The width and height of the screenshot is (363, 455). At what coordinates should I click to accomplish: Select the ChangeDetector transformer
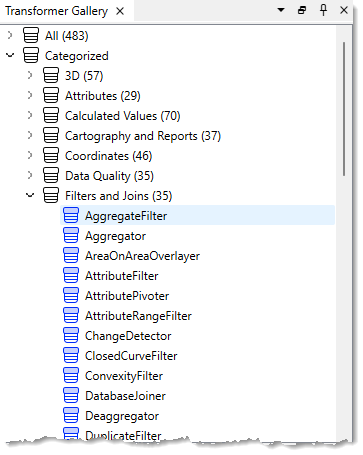[128, 336]
